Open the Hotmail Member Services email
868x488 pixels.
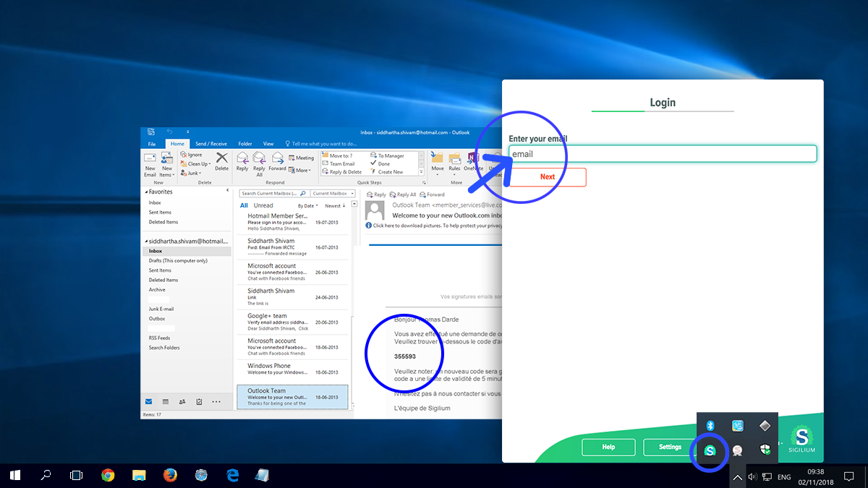click(x=293, y=222)
